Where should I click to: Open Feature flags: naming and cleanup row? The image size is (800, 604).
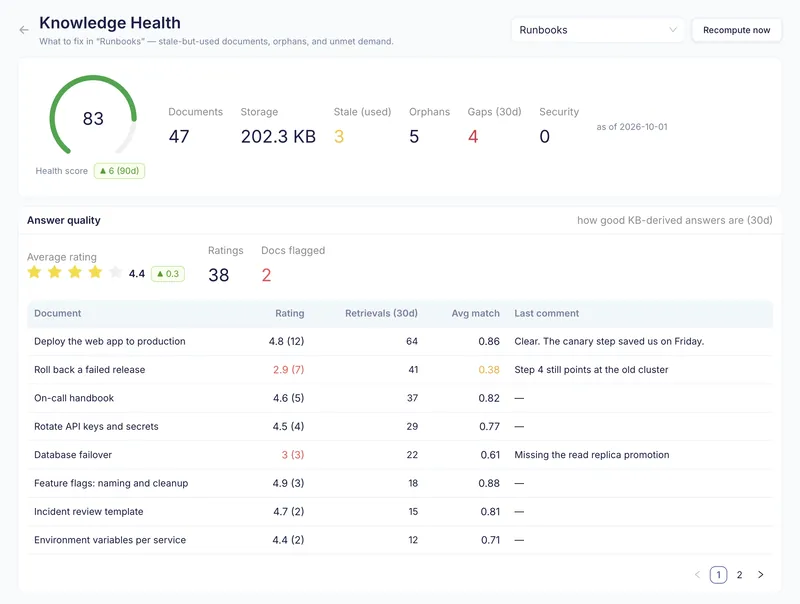400,483
